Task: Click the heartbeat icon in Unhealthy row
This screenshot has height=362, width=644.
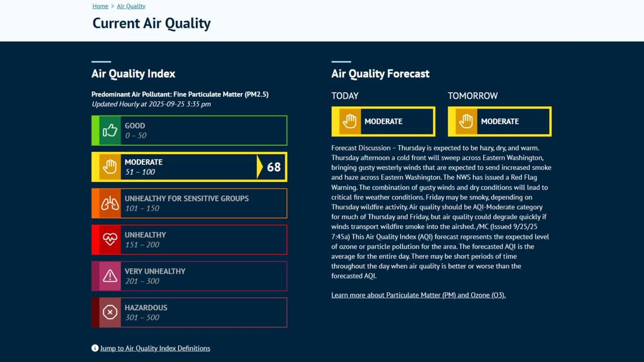Action: tap(110, 239)
